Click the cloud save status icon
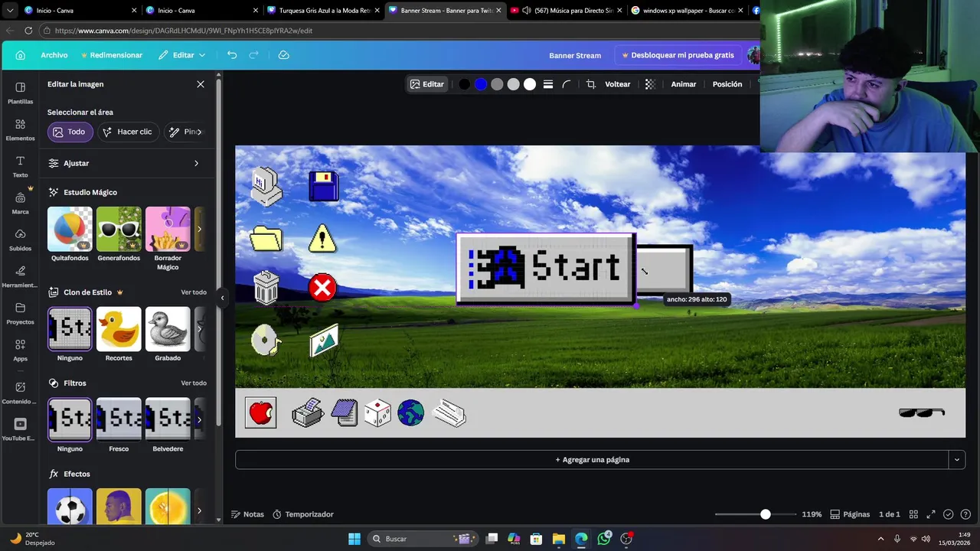980x551 pixels. point(283,55)
